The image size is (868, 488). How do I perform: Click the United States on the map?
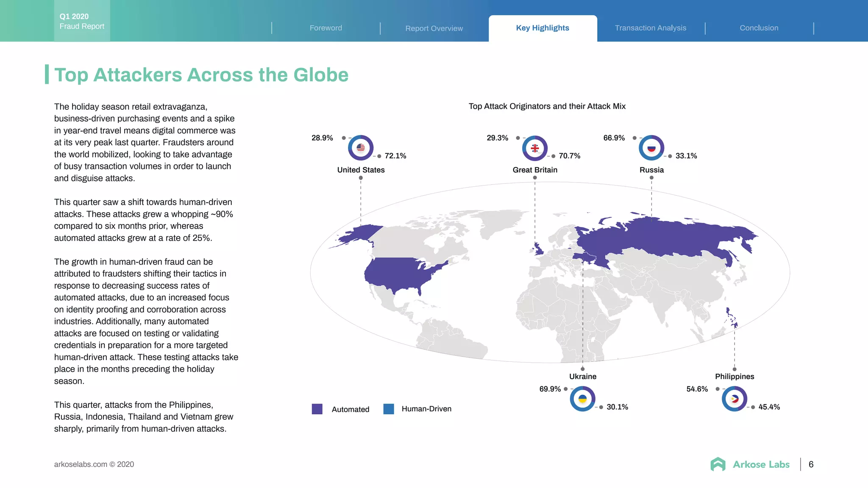396,273
